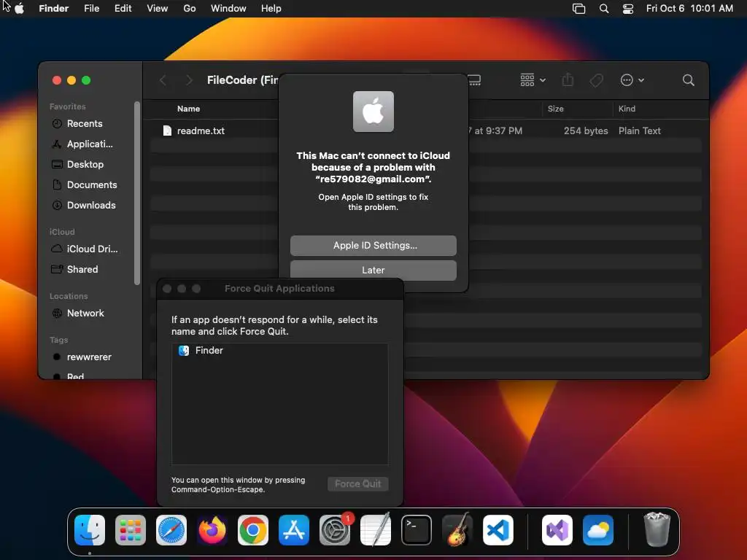Sort by the Name column header
Viewport: 747px width, 560px height.
pyautogui.click(x=188, y=109)
